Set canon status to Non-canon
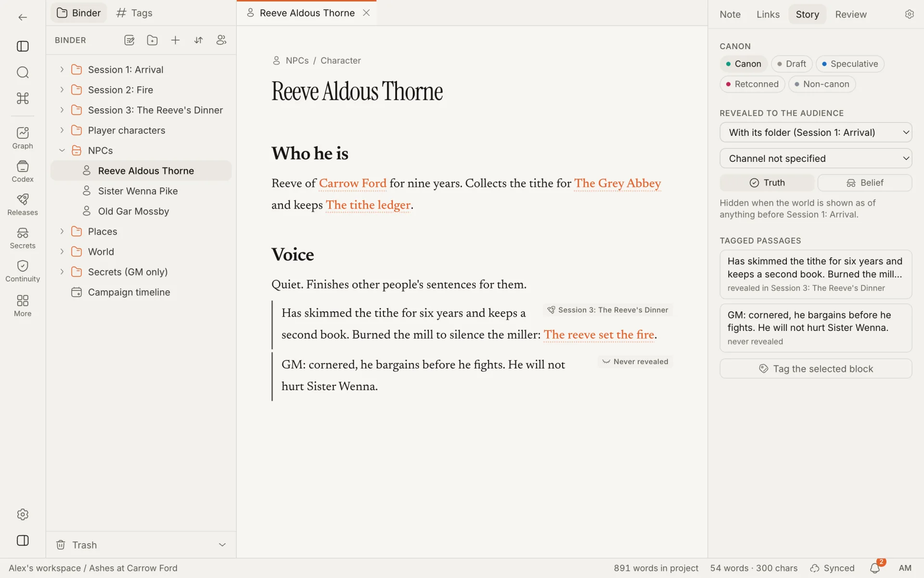Viewport: 924px width, 578px height. click(x=822, y=84)
